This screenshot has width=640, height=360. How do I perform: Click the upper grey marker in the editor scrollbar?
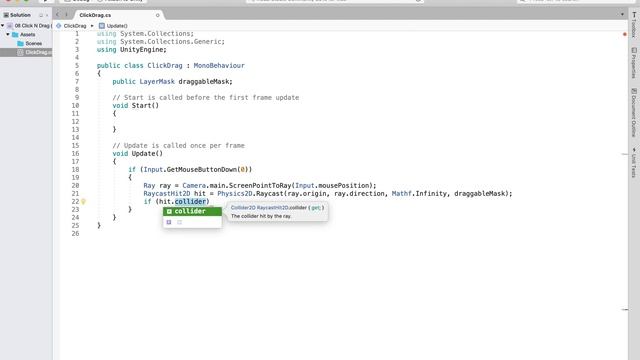[624, 154]
